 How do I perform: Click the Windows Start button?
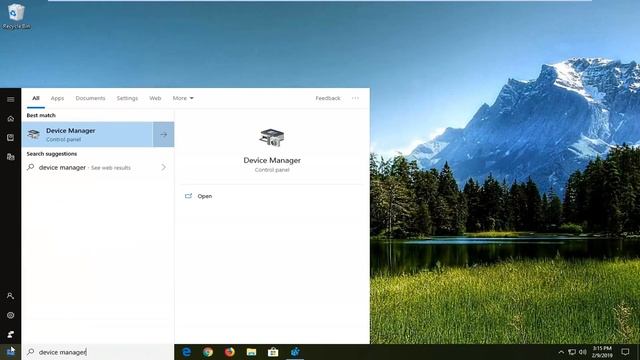pos(11,352)
